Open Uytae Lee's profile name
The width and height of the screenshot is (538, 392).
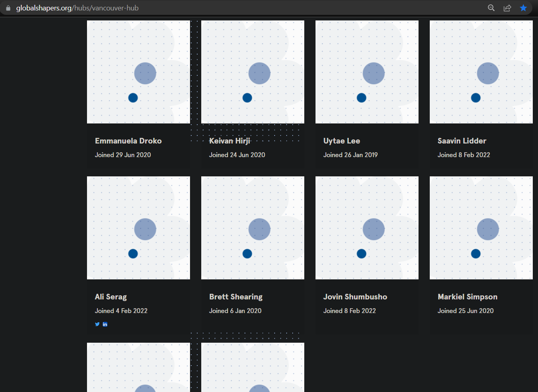pyautogui.click(x=342, y=141)
